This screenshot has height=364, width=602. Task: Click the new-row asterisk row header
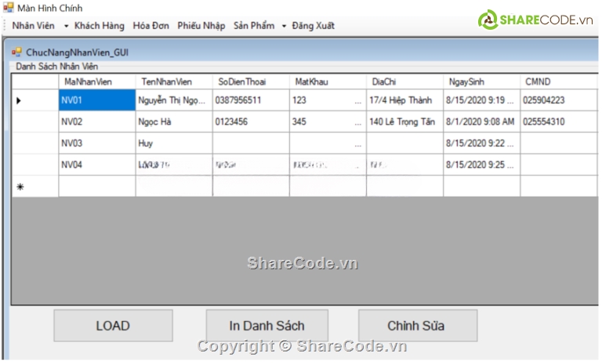[35, 187]
